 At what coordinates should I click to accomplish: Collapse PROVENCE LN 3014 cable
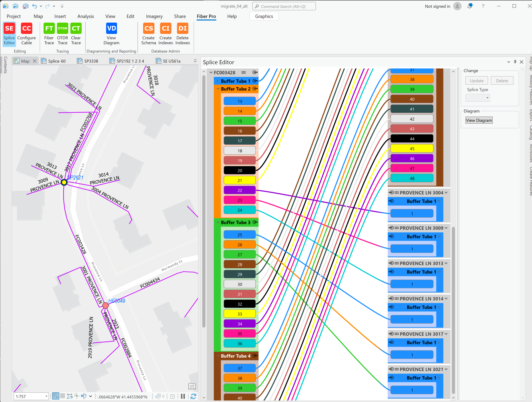[446, 299]
